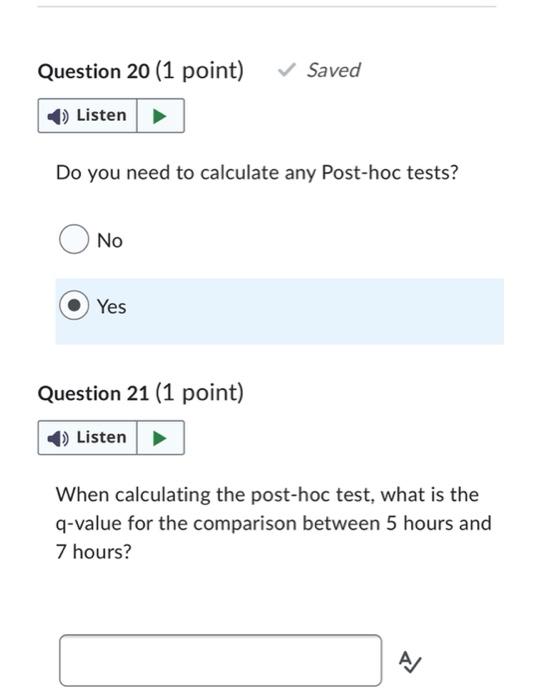Viewport: 535px width, 700px height.
Task: Play audio for Question 20
Action: [160, 116]
